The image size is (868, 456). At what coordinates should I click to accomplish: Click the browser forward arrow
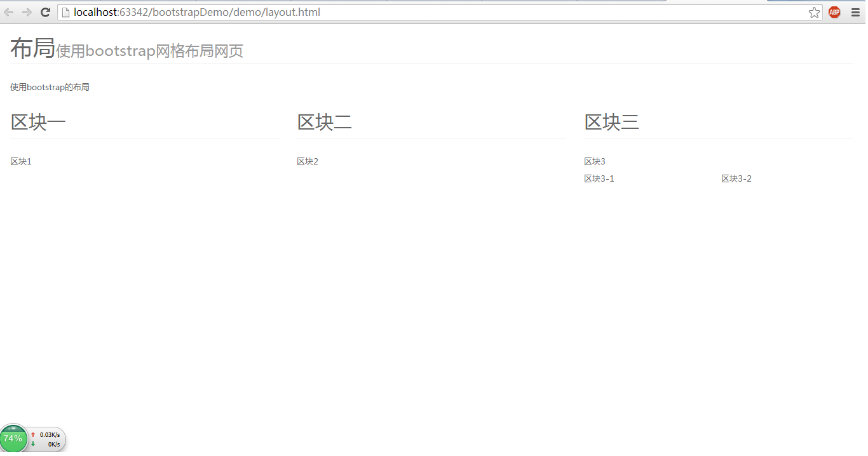click(27, 12)
